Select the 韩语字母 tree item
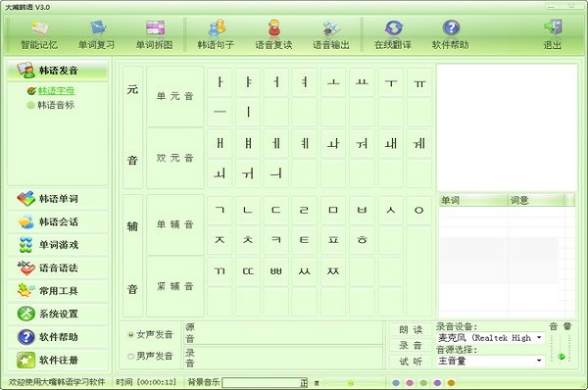Image resolution: width=588 pixels, height=390 pixels. pos(56,91)
